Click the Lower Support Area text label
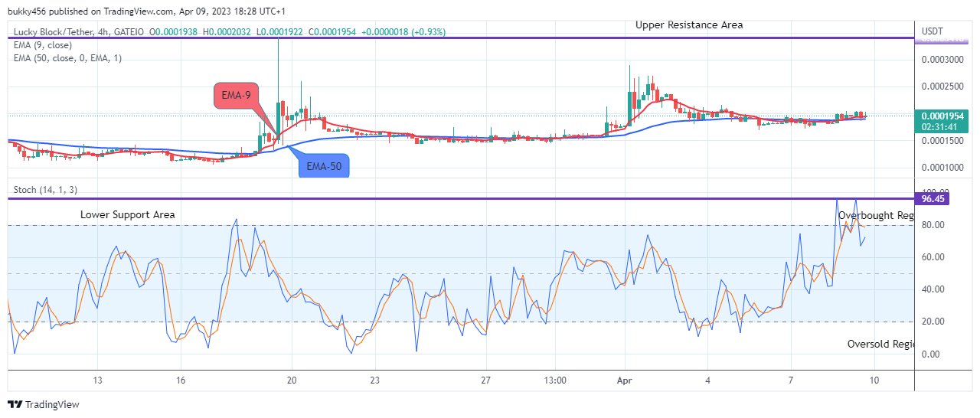The width and height of the screenshot is (980, 418). [127, 215]
